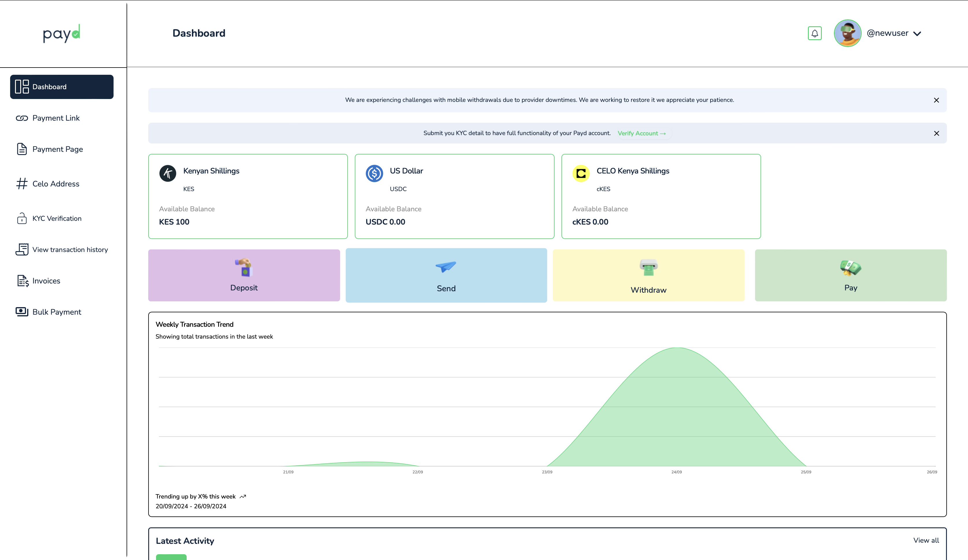Click the notification bell icon
The height and width of the screenshot is (560, 968).
click(814, 33)
